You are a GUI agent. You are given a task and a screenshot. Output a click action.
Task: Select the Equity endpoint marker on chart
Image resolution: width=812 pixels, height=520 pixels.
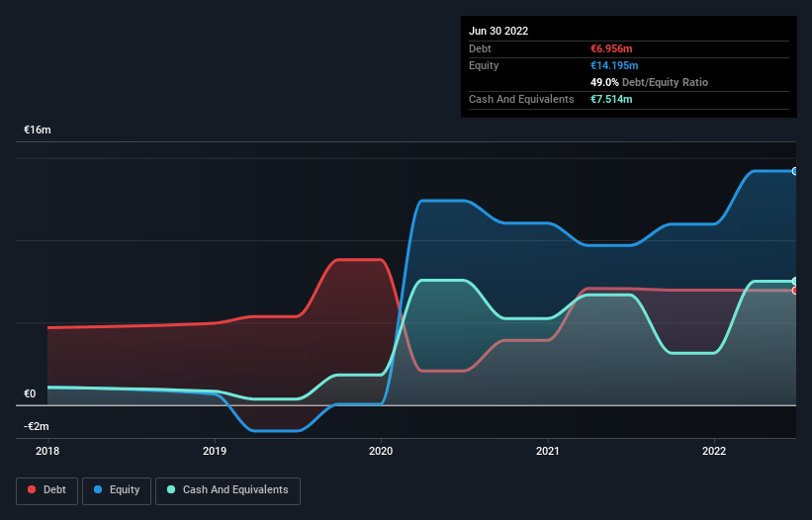point(795,171)
